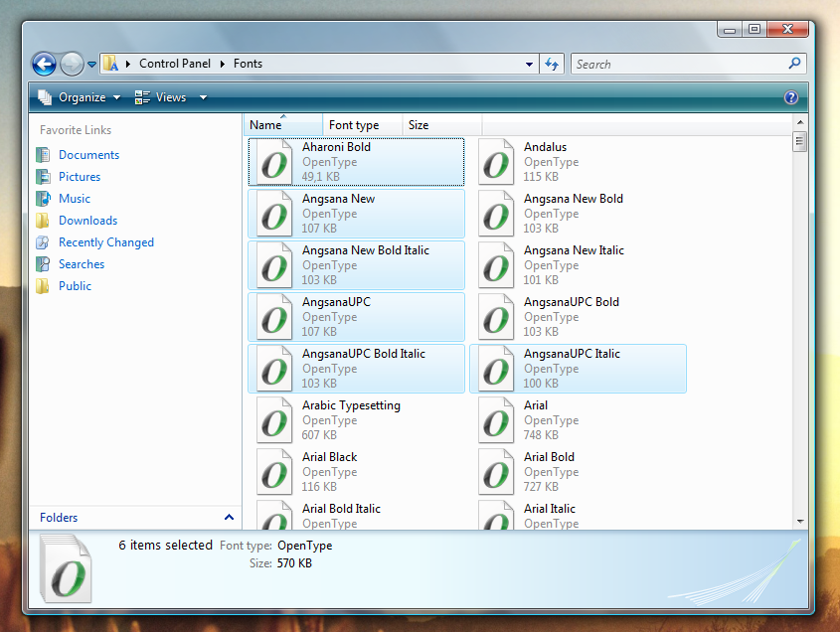Refresh the Fonts folder view
Screen dimensions: 840x632
click(x=552, y=65)
